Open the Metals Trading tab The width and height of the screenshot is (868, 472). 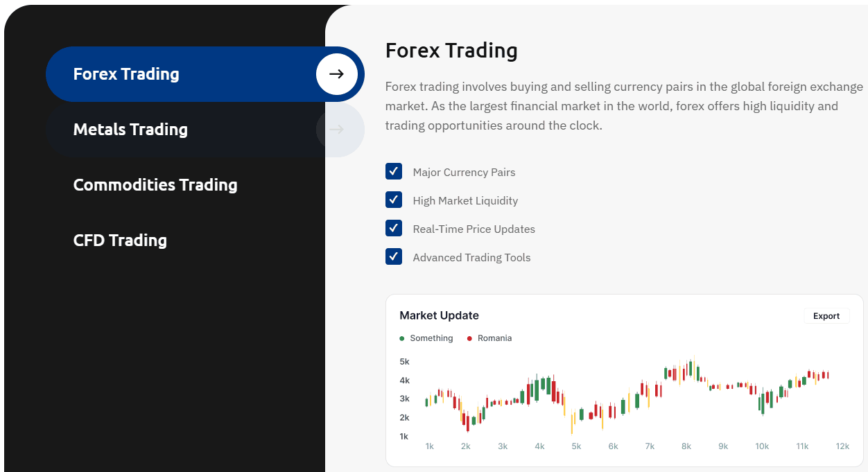(205, 130)
